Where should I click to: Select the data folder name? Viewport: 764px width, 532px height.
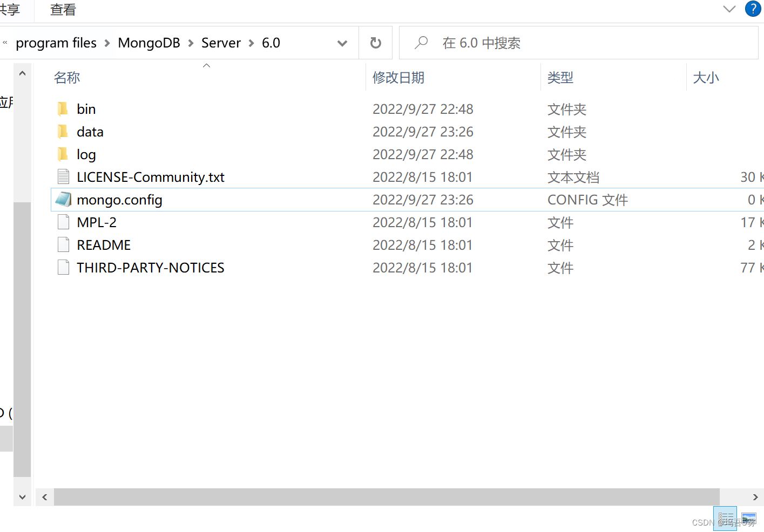pos(90,132)
